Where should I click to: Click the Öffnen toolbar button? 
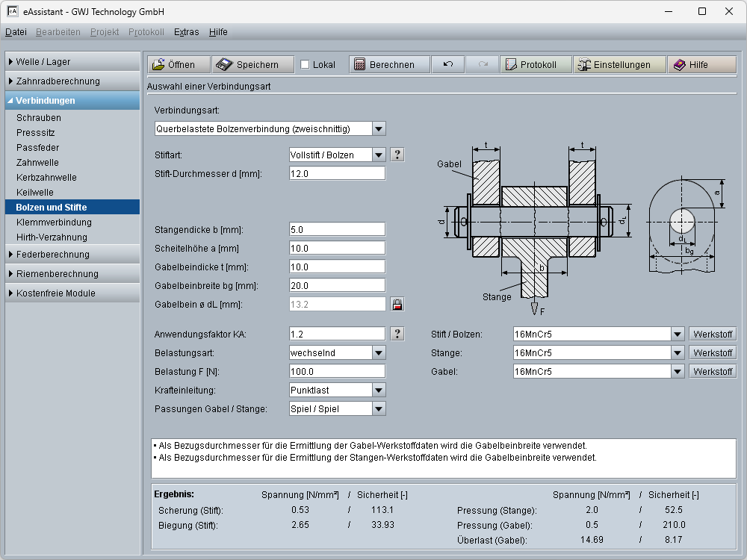point(178,65)
